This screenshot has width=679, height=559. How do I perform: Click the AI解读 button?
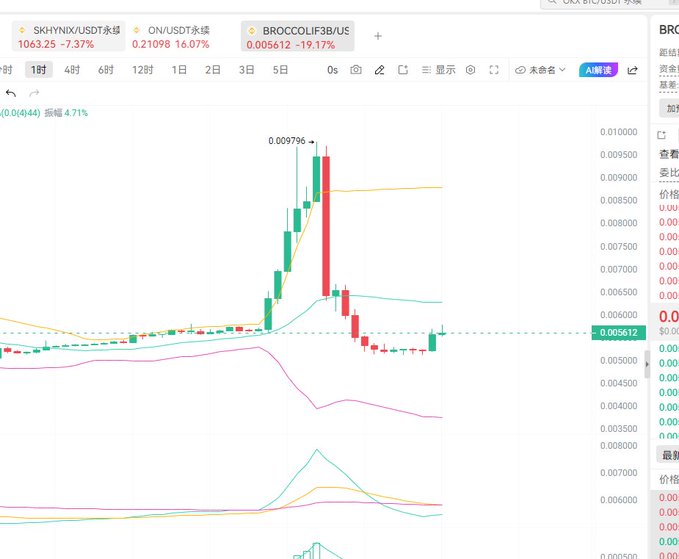[598, 70]
